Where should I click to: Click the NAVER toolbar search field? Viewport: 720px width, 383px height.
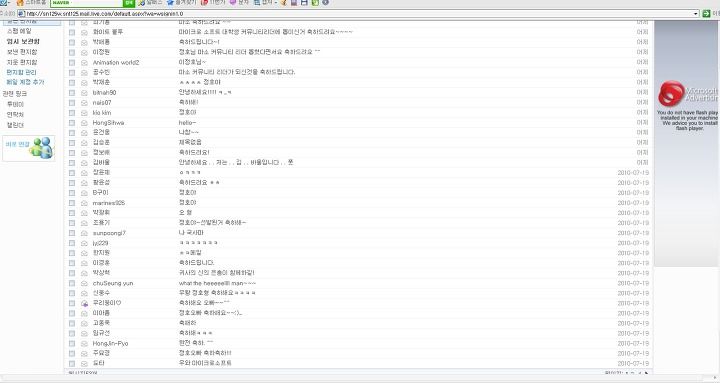pyautogui.click(x=87, y=3)
